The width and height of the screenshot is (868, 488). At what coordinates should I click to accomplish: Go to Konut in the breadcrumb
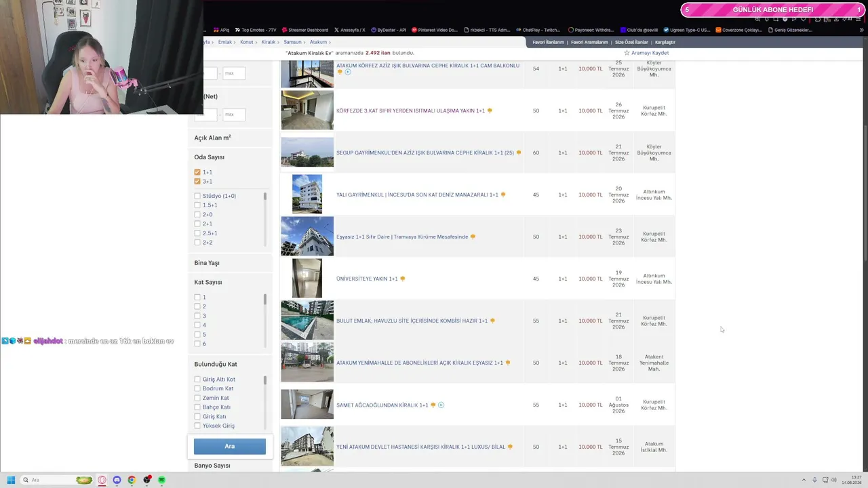[x=246, y=42]
